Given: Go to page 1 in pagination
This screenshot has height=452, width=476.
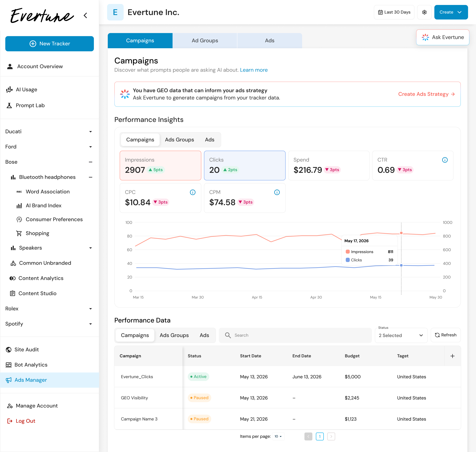Looking at the screenshot, I should (320, 436).
